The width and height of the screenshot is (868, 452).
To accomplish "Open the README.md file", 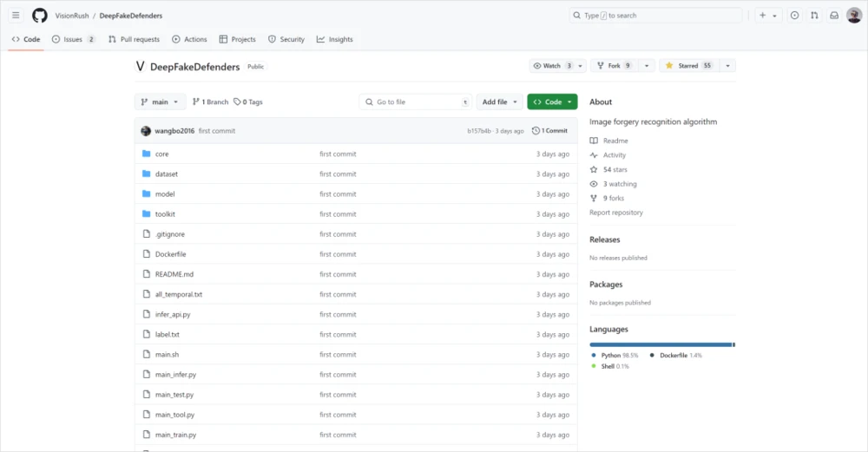I will pyautogui.click(x=174, y=274).
